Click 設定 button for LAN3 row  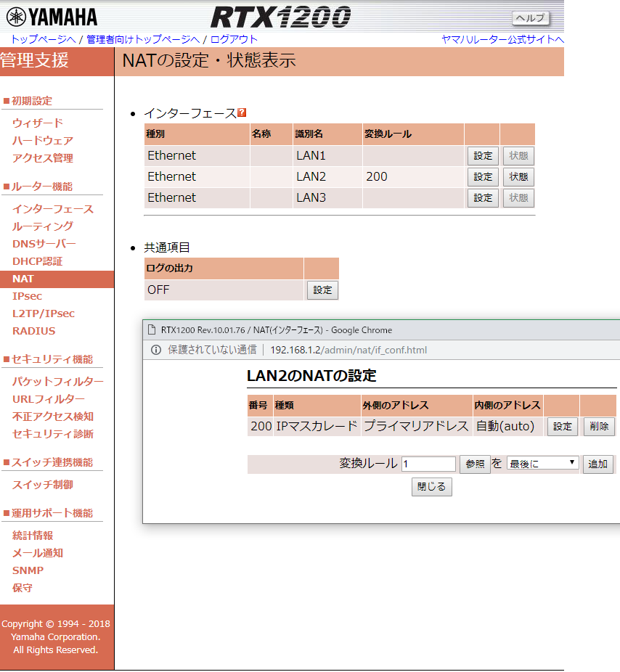tap(483, 197)
